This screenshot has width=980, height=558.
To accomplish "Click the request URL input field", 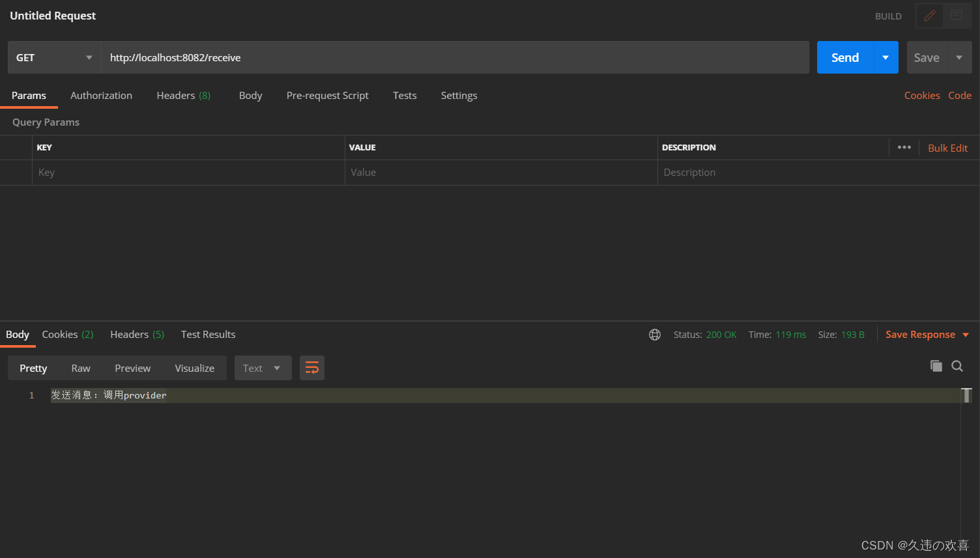I will point(455,57).
